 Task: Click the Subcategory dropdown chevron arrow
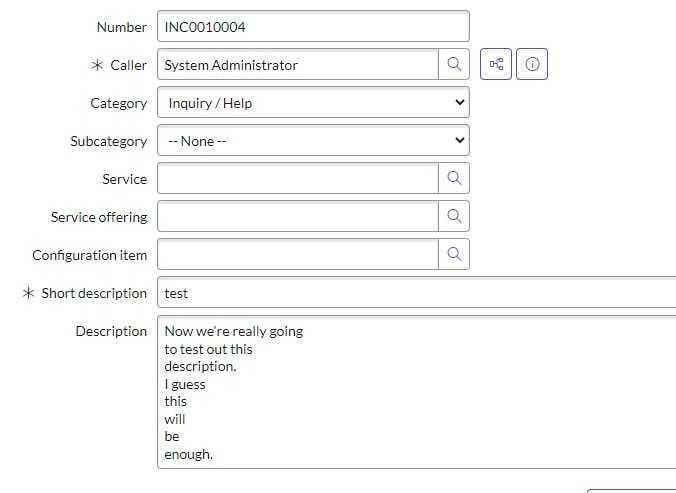pos(460,140)
